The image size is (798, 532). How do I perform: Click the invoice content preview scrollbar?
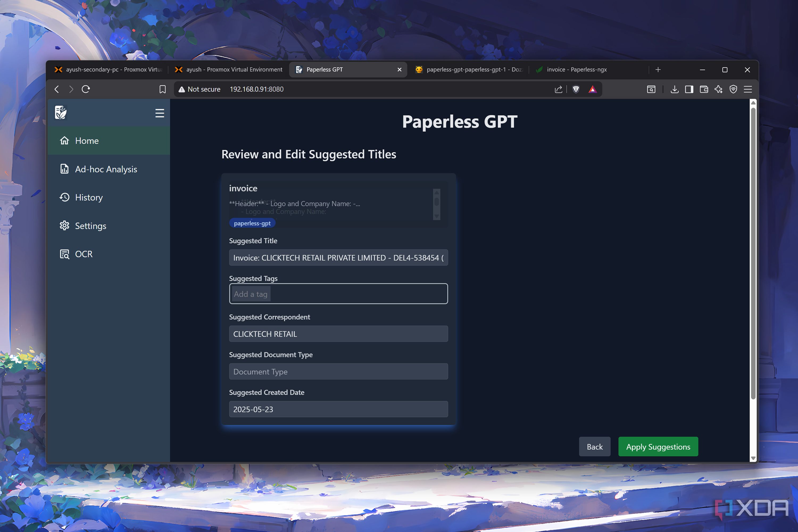click(437, 204)
